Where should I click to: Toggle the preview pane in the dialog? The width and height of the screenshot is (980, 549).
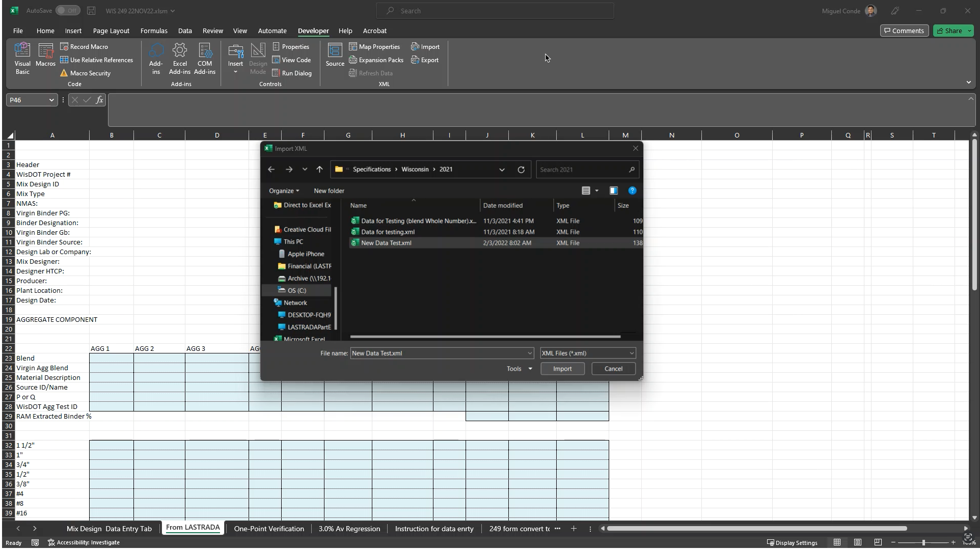click(x=613, y=190)
